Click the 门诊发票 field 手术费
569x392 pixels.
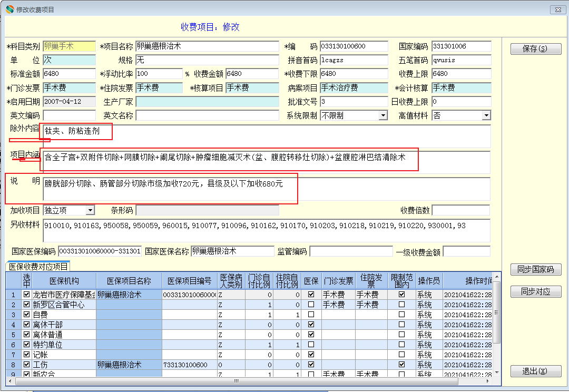coord(70,87)
